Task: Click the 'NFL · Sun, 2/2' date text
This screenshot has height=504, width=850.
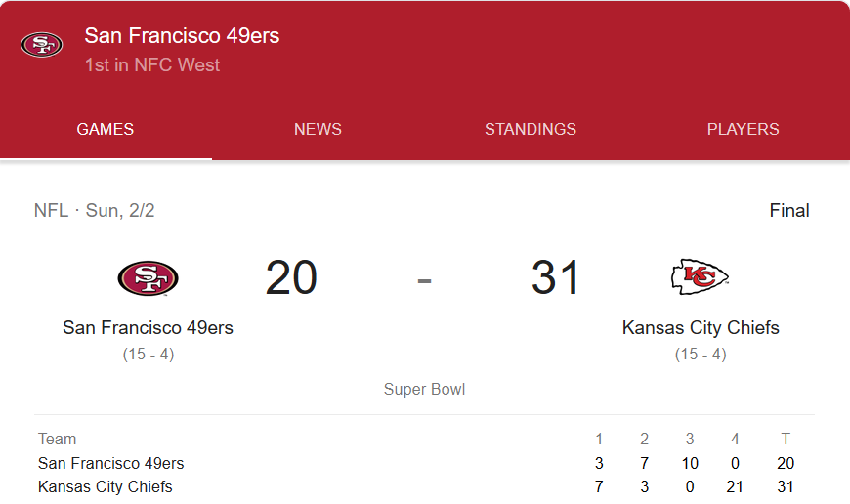Action: click(94, 210)
